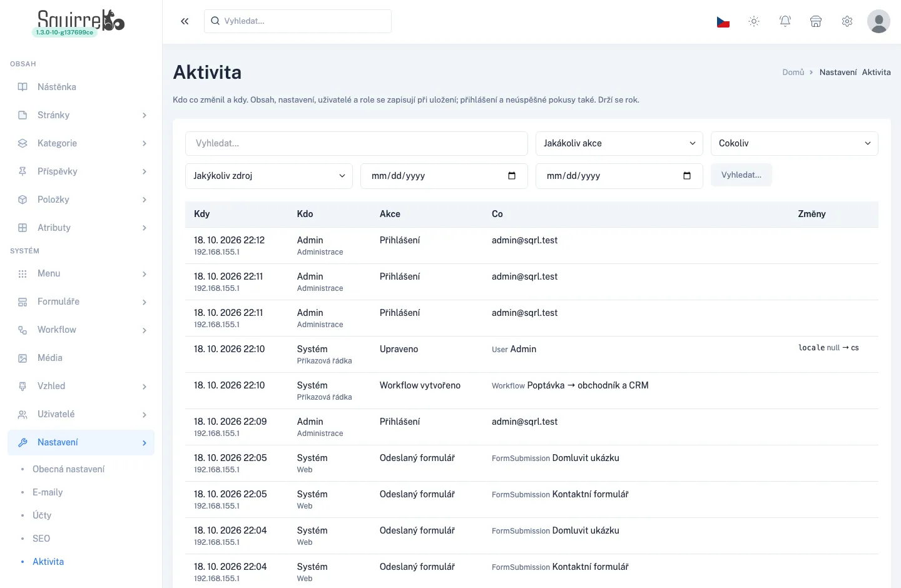Open notifications bell icon
The width and height of the screenshot is (901, 588).
point(785,21)
